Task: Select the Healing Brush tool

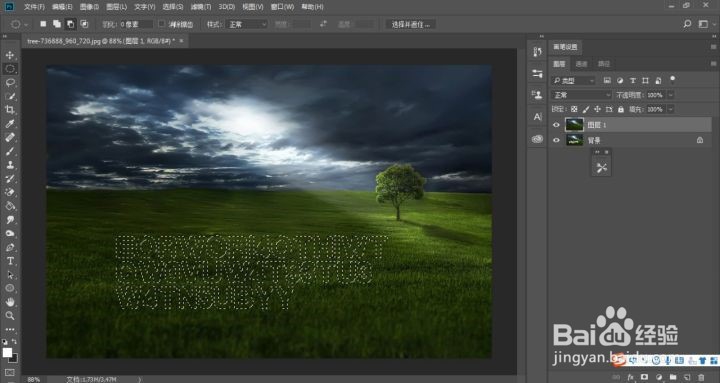Action: 10,137
